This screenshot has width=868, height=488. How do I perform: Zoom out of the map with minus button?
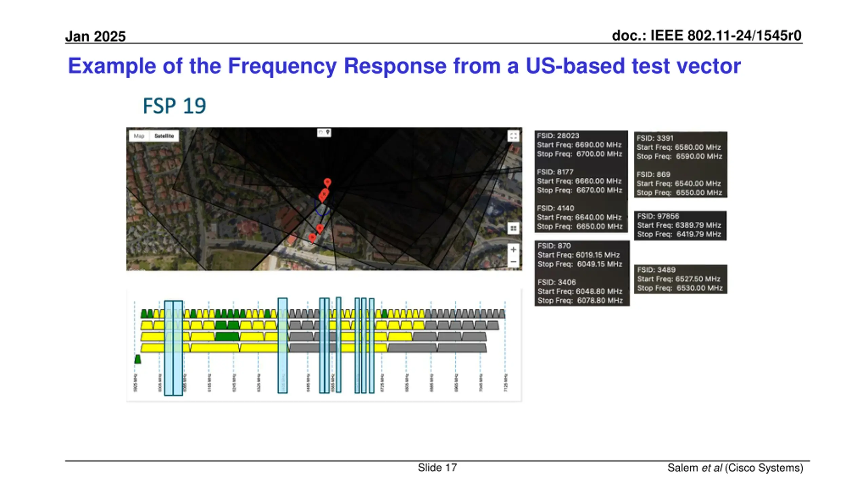tap(513, 262)
